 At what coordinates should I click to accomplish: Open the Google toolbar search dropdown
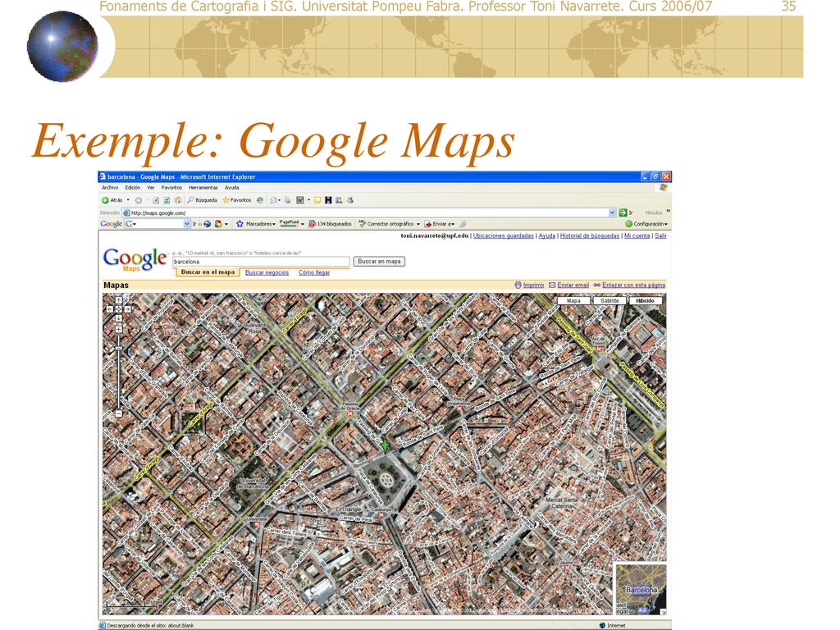[187, 224]
